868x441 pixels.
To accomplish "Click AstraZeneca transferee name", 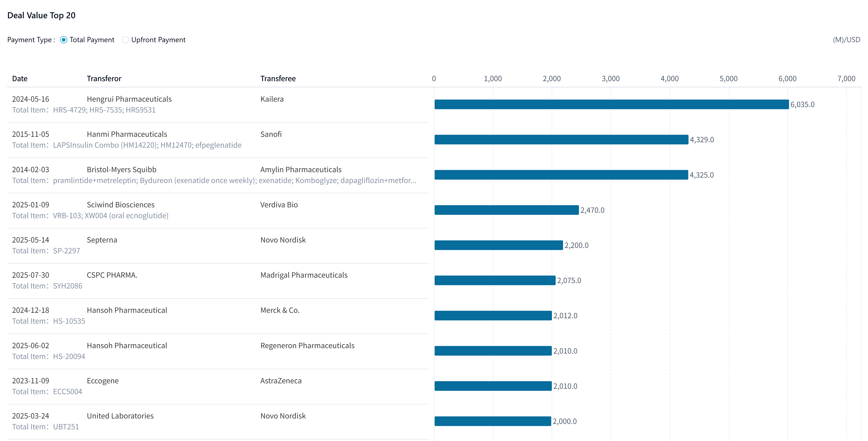I will click(281, 381).
